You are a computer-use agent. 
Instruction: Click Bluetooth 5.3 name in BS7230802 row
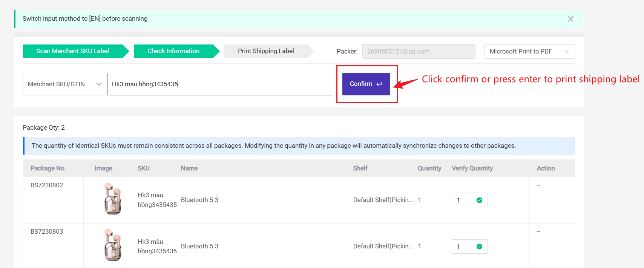(199, 200)
